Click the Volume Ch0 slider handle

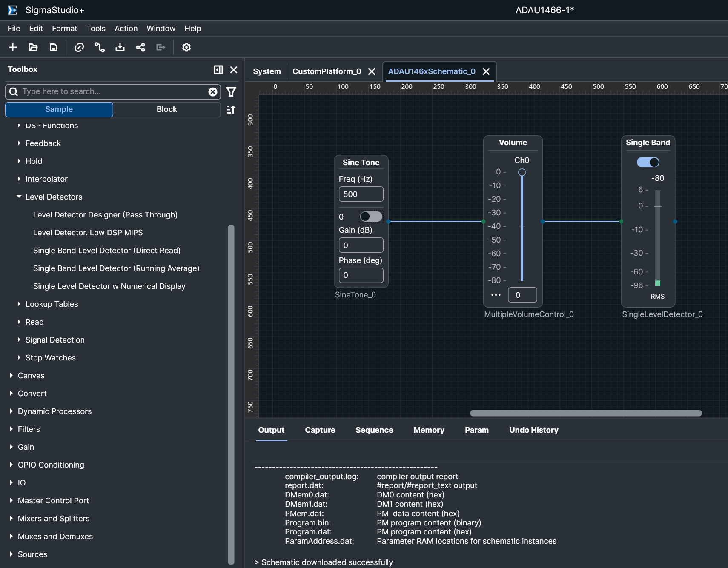[x=522, y=172]
